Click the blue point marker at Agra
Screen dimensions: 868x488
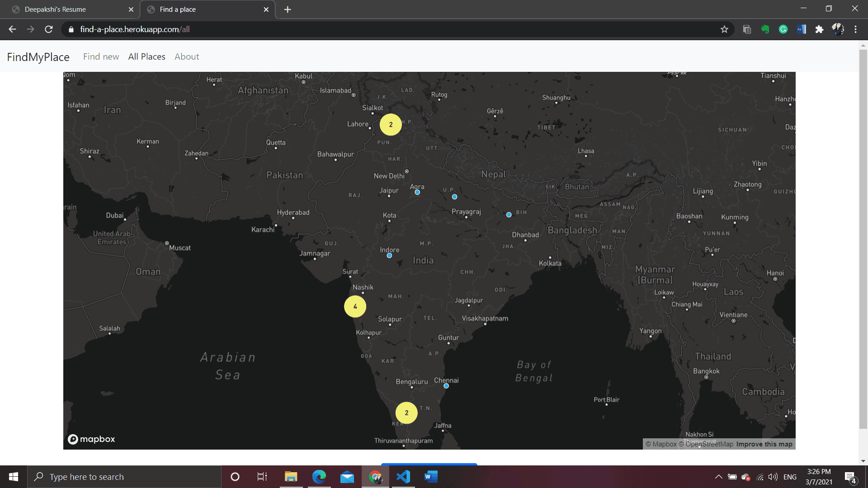pyautogui.click(x=417, y=192)
